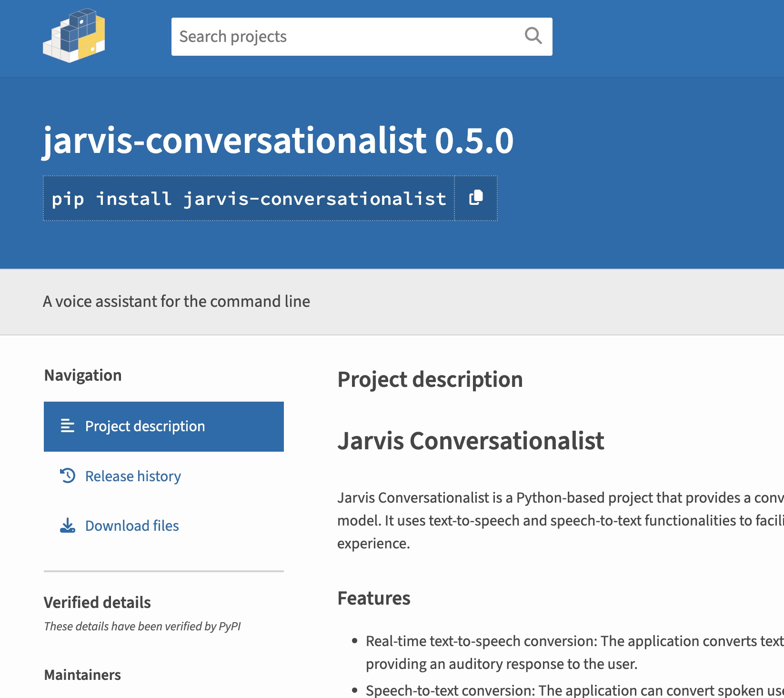
Task: Click the Jarvis Conversationalist README heading
Action: click(471, 441)
